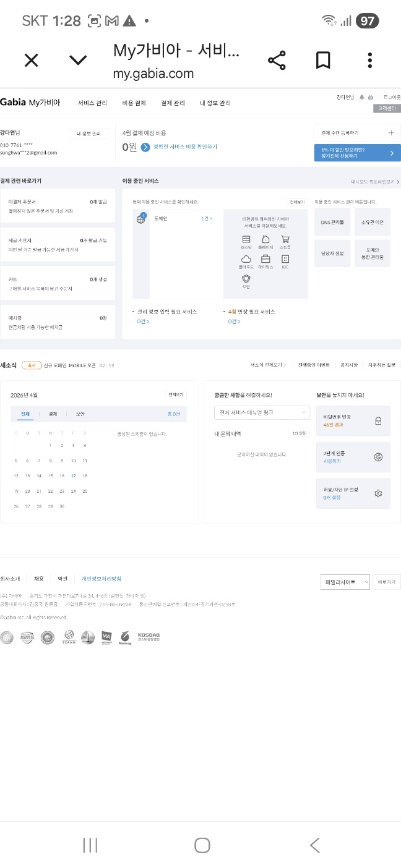401x868 pixels.
Task: Open the 공지사항 link
Action: pos(348,365)
